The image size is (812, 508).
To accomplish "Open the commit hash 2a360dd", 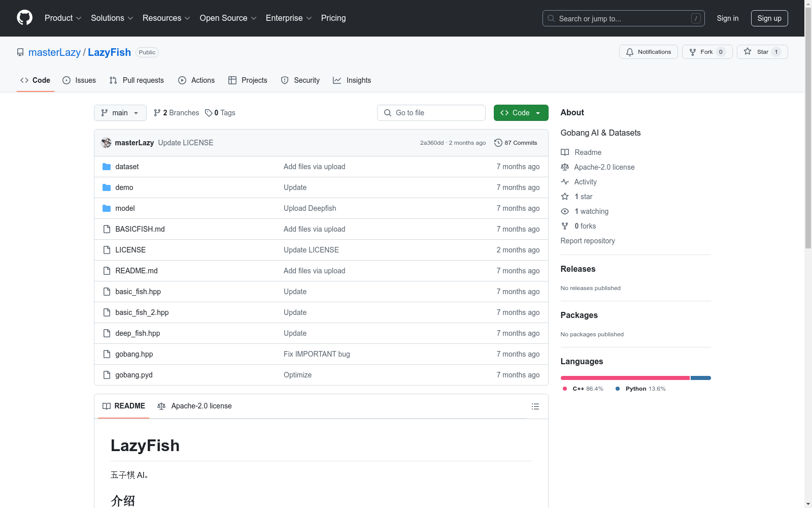I will coord(432,143).
